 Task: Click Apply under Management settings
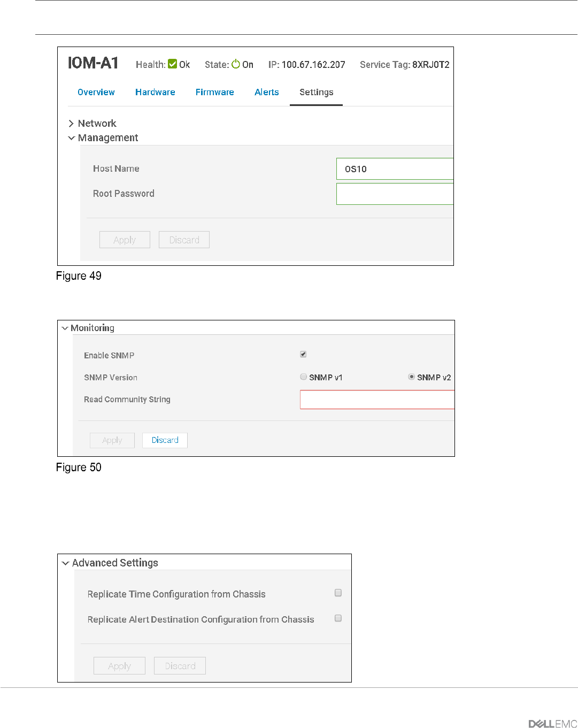[125, 240]
